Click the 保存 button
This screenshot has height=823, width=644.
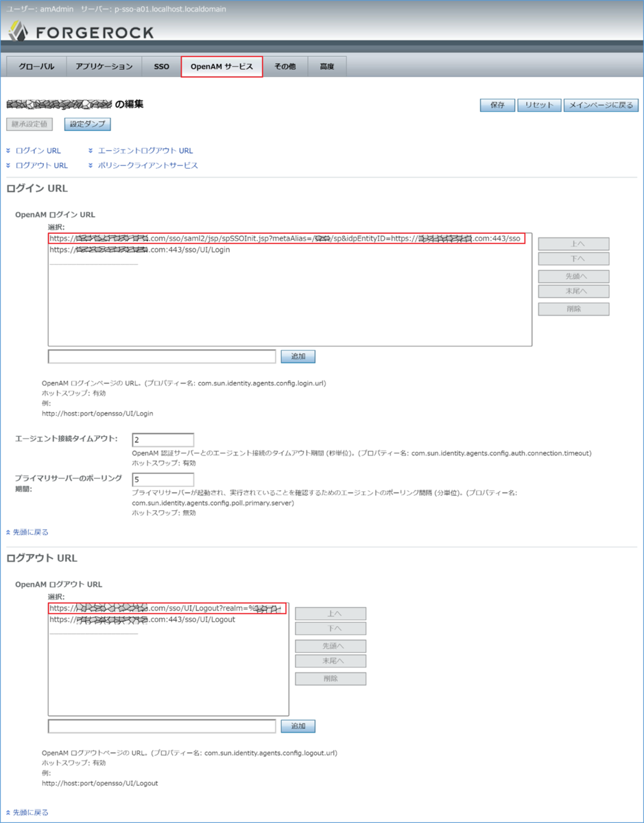pyautogui.click(x=497, y=105)
